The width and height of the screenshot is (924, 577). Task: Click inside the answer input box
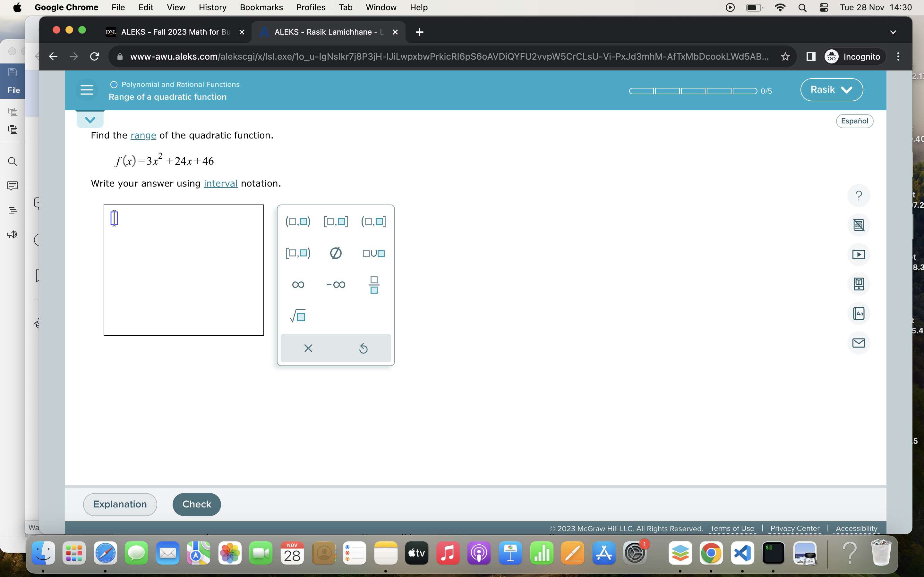[183, 270]
